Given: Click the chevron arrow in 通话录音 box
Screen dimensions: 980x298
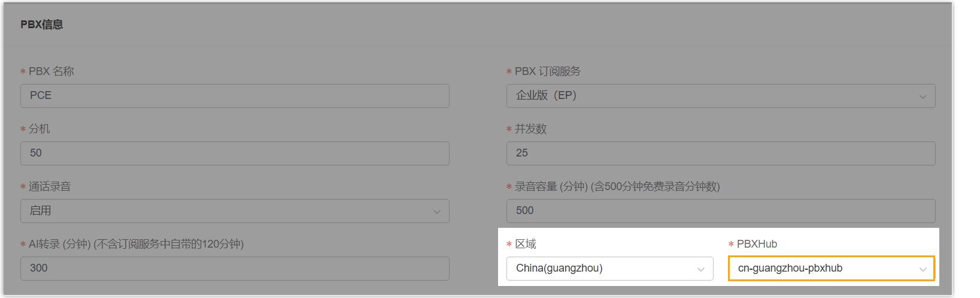Looking at the screenshot, I should (x=436, y=212).
